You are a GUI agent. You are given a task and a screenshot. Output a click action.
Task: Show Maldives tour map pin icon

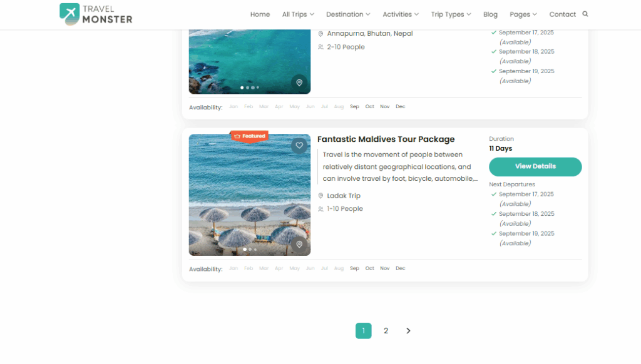point(299,245)
